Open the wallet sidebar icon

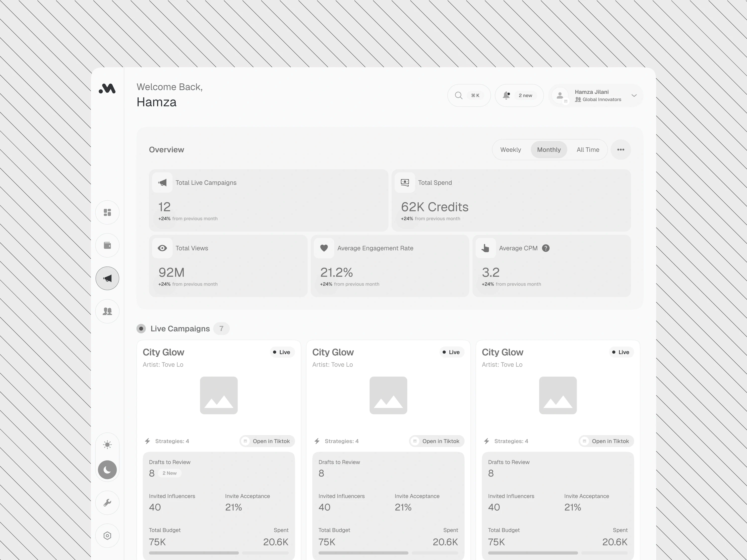click(107, 245)
